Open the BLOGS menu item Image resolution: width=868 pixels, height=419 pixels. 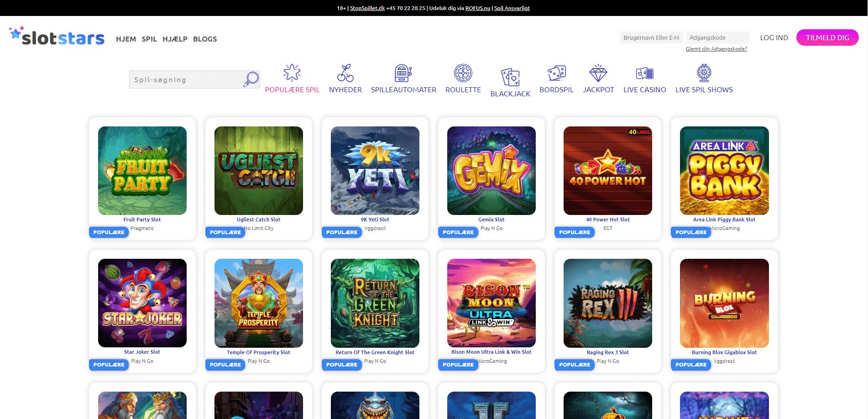click(x=205, y=39)
